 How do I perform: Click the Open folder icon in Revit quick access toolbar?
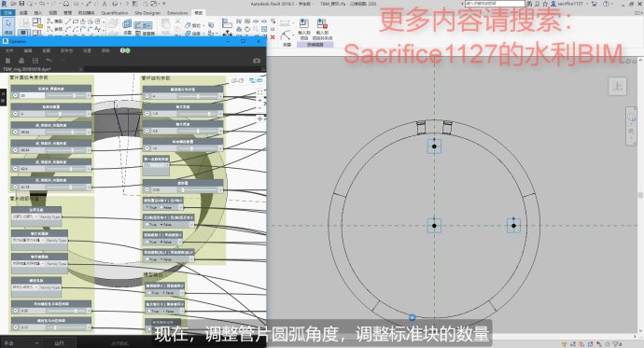[x=14, y=4]
